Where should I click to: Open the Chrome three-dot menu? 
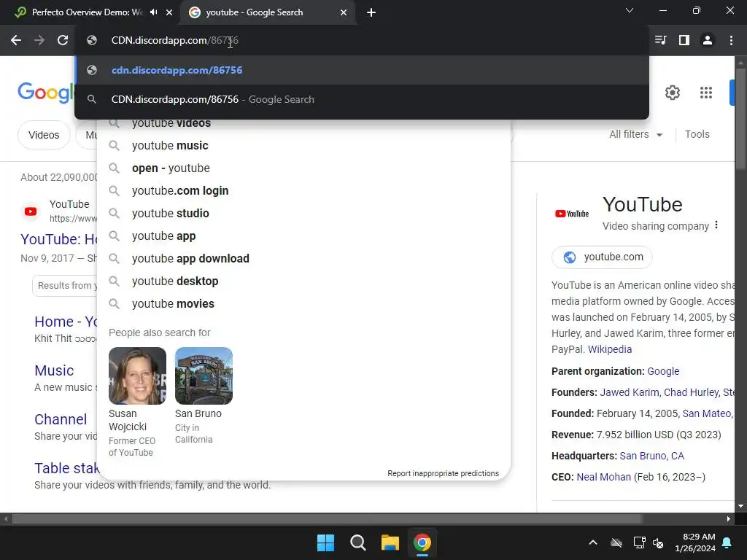click(x=731, y=41)
